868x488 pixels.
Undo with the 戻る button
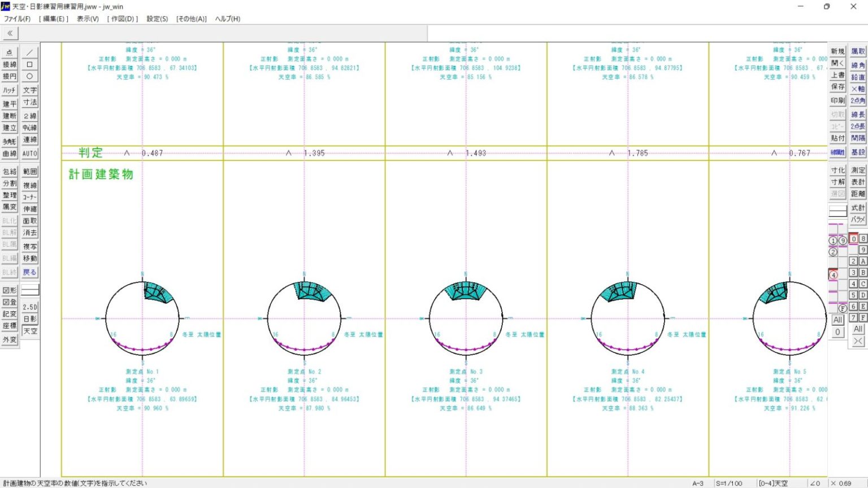[29, 272]
